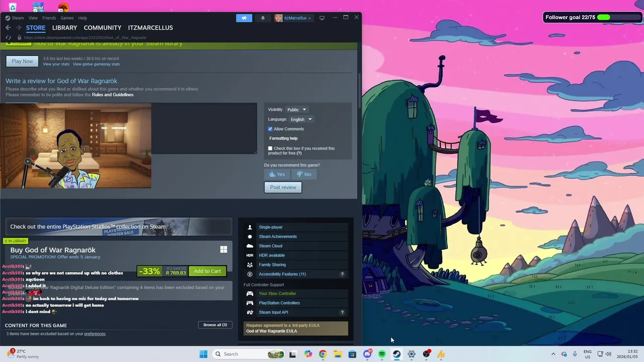Open Spotify from the taskbar
The height and width of the screenshot is (362, 644).
point(382,354)
